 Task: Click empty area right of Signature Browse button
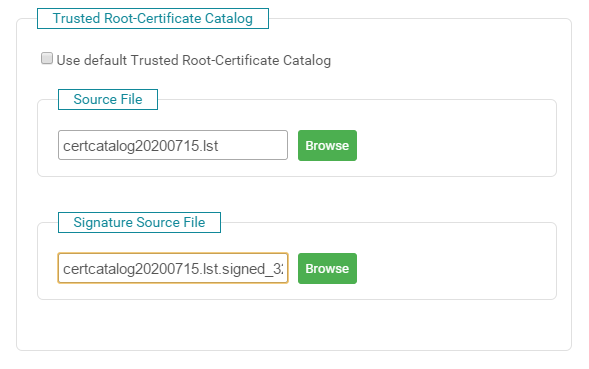tap(455, 268)
